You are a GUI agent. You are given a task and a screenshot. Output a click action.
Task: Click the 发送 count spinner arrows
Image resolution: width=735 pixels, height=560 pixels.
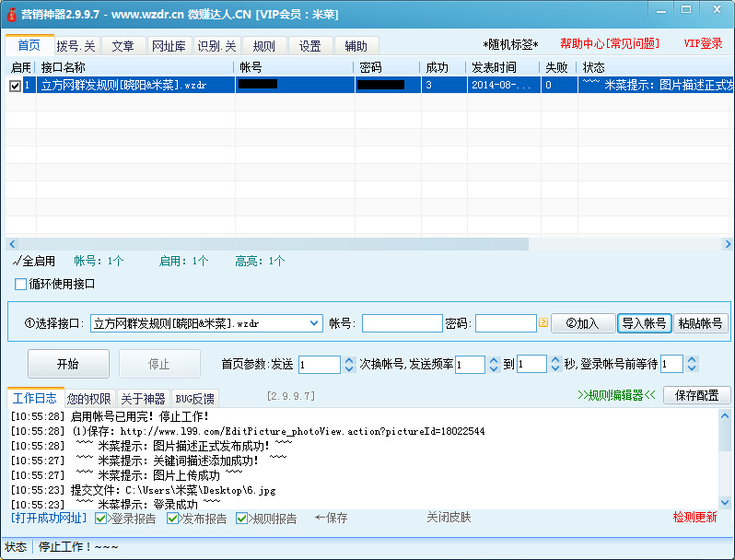coord(349,365)
